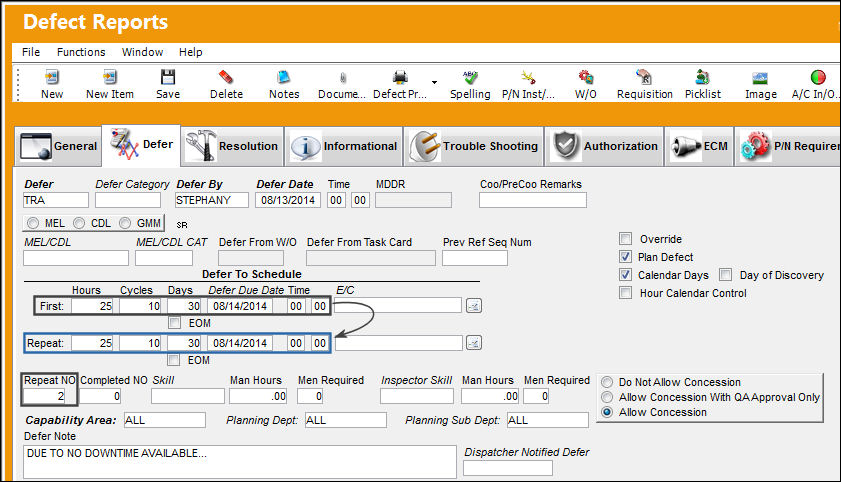Click the Defer Category field
This screenshot has width=841, height=482.
click(x=128, y=200)
